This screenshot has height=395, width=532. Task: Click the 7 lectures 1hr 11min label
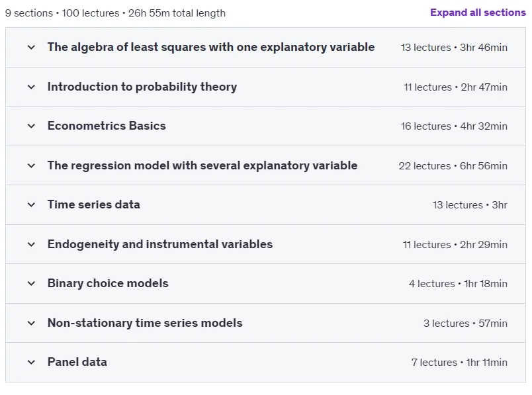click(x=459, y=363)
